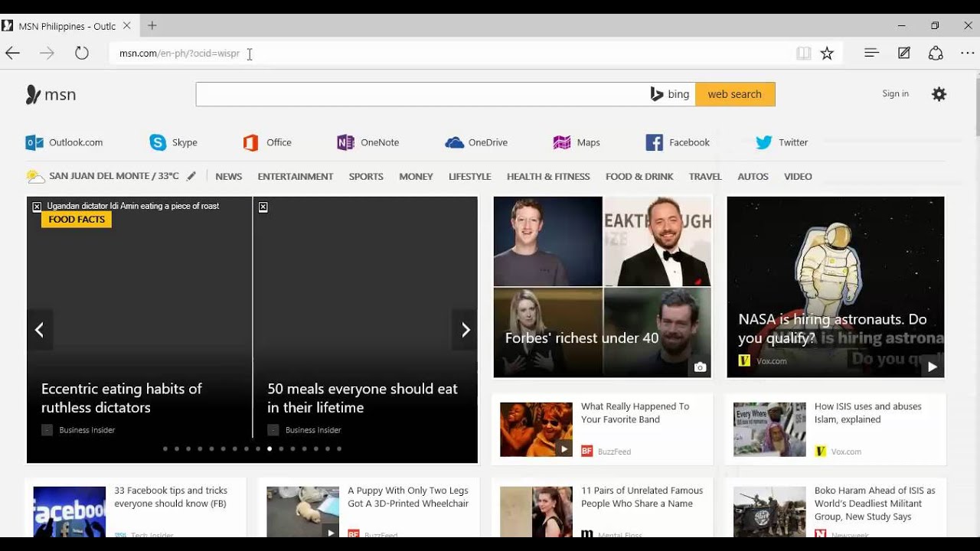The width and height of the screenshot is (980, 551).
Task: Click the browser address bar
Action: click(452, 53)
